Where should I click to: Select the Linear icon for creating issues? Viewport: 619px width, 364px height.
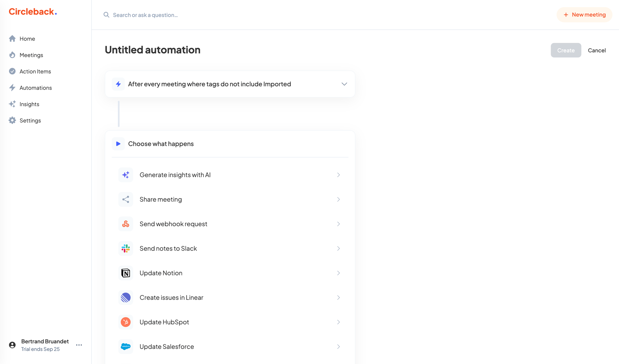point(126,297)
